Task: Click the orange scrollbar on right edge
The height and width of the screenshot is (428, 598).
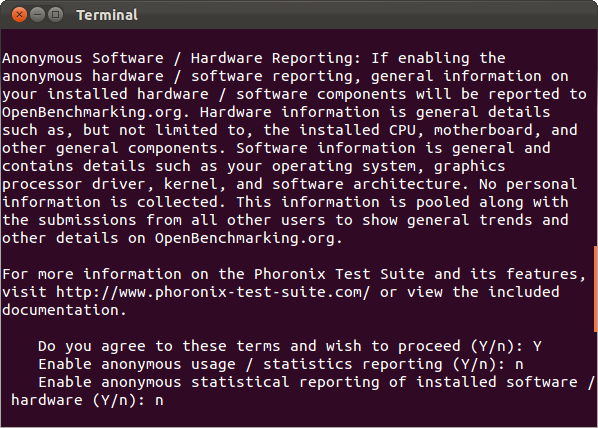Action: (x=595, y=288)
